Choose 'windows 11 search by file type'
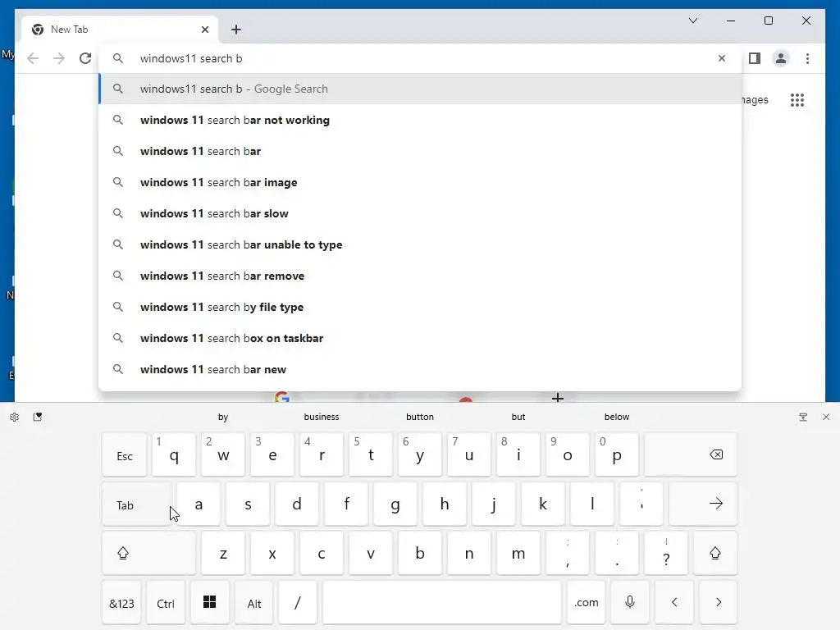The width and height of the screenshot is (840, 630). pyautogui.click(x=421, y=307)
